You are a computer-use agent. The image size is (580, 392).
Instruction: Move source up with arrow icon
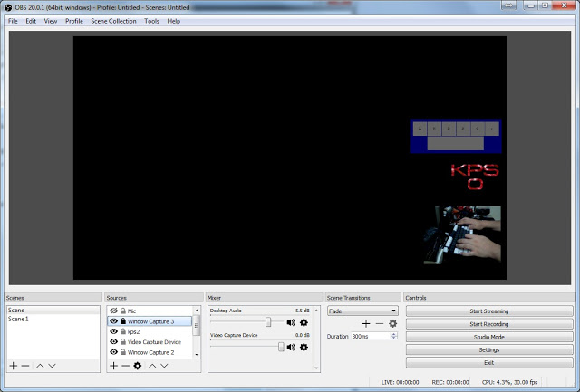152,366
